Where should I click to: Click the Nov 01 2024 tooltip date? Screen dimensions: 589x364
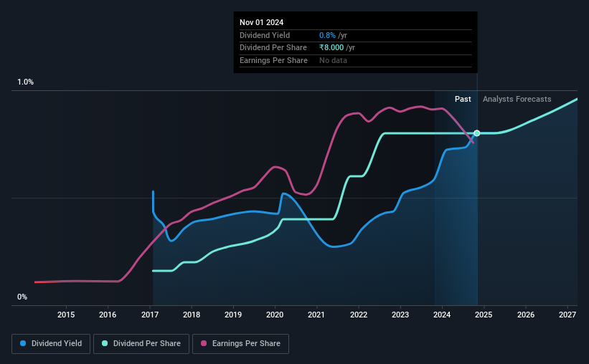pyautogui.click(x=261, y=22)
